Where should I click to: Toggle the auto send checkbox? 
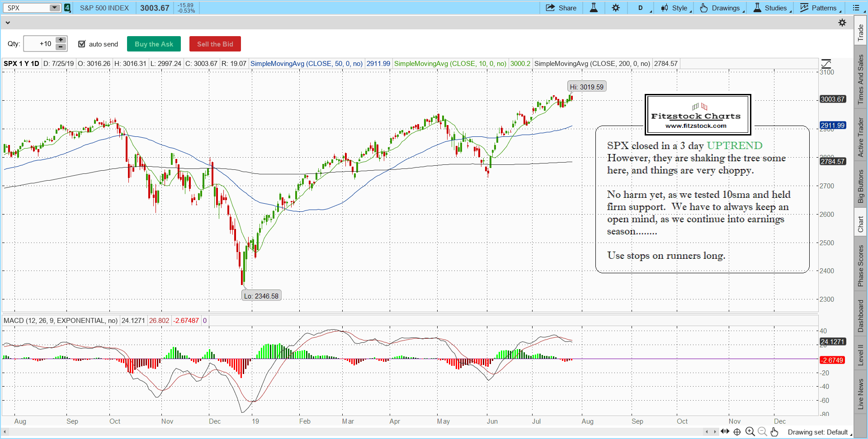click(82, 44)
